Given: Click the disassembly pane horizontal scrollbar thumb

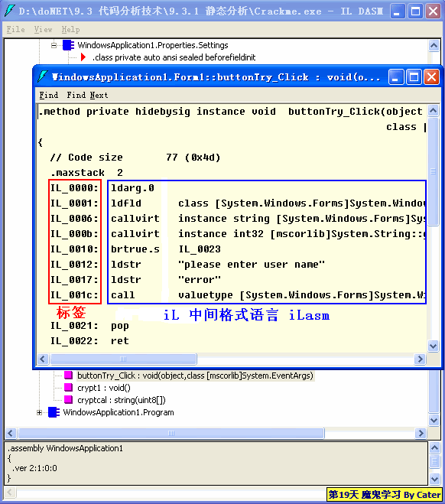Looking at the screenshot, I should point(123,359).
